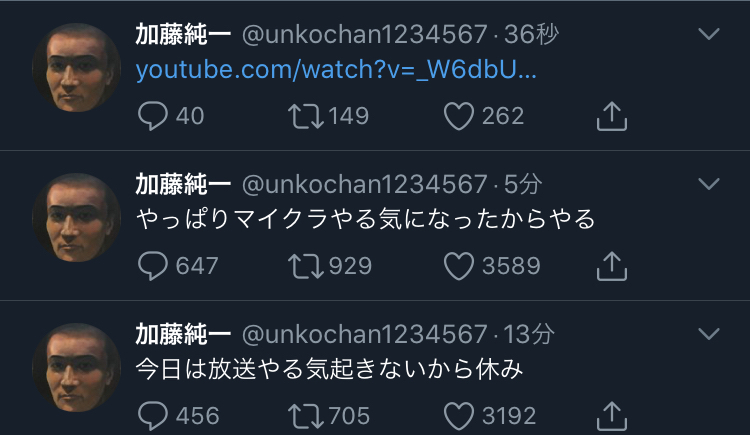
Task: Open the youtube.com/watch link
Action: pyautogui.click(x=336, y=71)
